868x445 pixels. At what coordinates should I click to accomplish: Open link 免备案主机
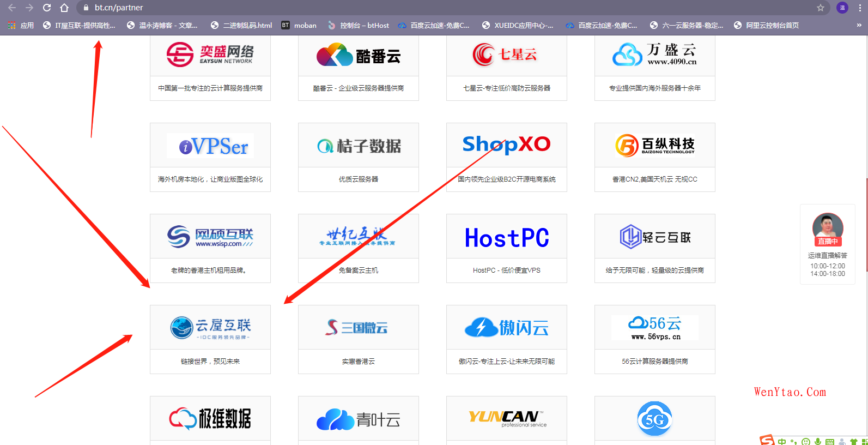click(359, 270)
